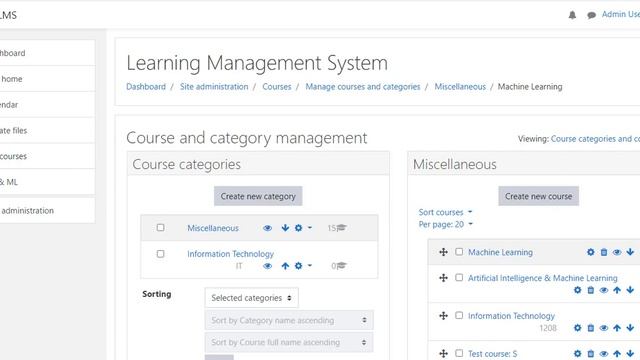Go to Site home in sidebar
The height and width of the screenshot is (360, 640).
pos(47,79)
